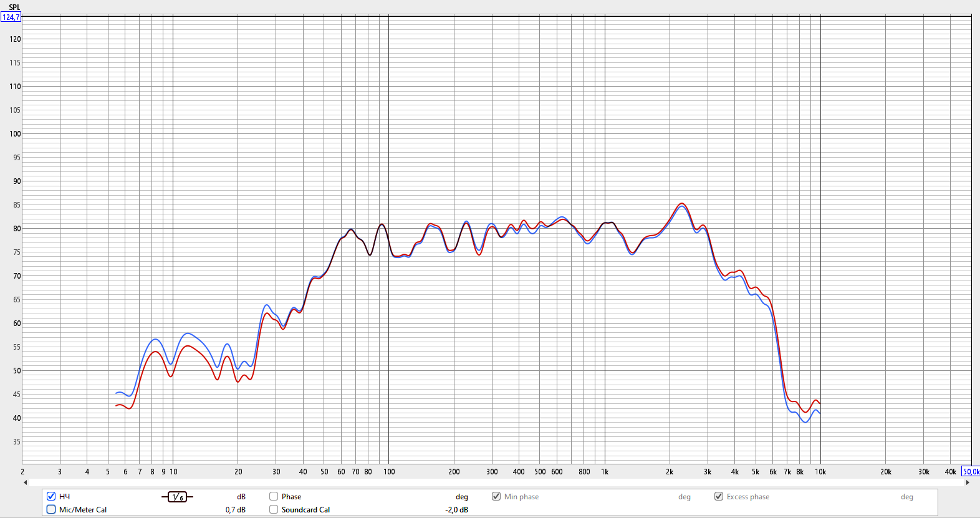Click the 35 SPL axis label
Image resolution: width=980 pixels, height=518 pixels.
tap(17, 441)
